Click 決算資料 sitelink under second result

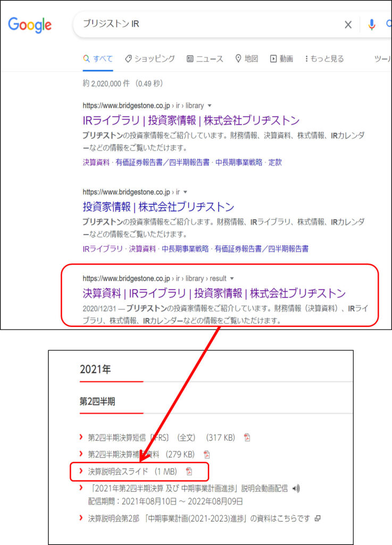143,249
